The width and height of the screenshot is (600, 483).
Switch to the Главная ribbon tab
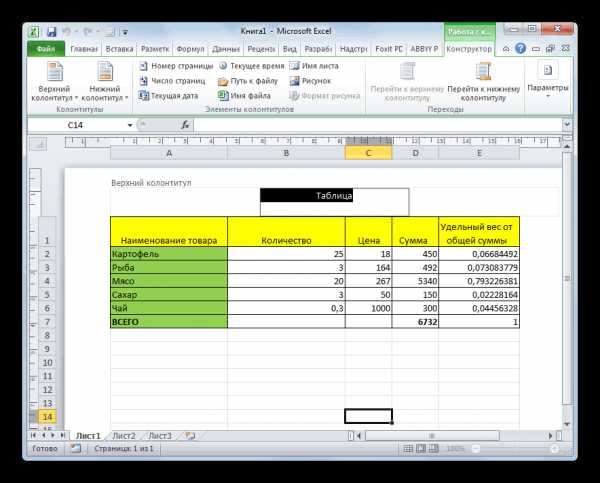[x=84, y=49]
